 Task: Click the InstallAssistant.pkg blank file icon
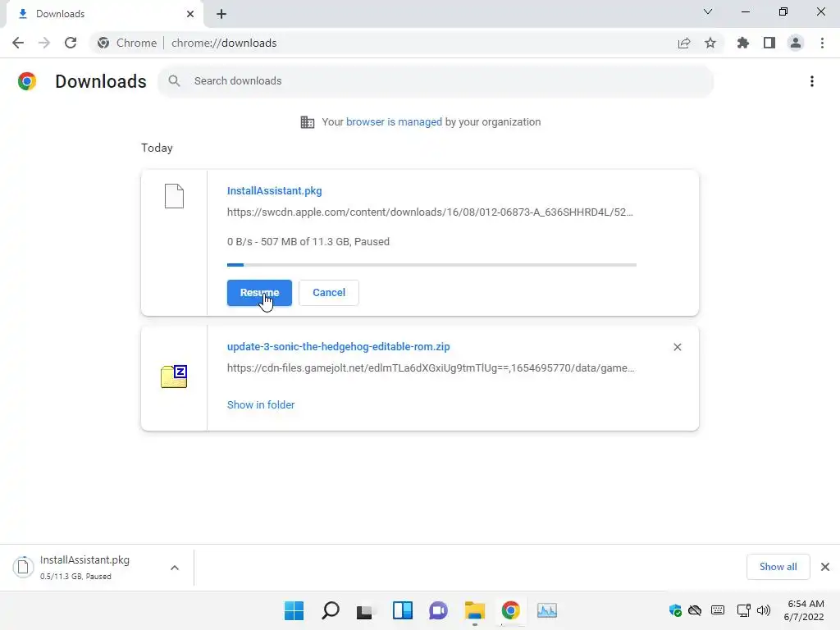click(174, 196)
